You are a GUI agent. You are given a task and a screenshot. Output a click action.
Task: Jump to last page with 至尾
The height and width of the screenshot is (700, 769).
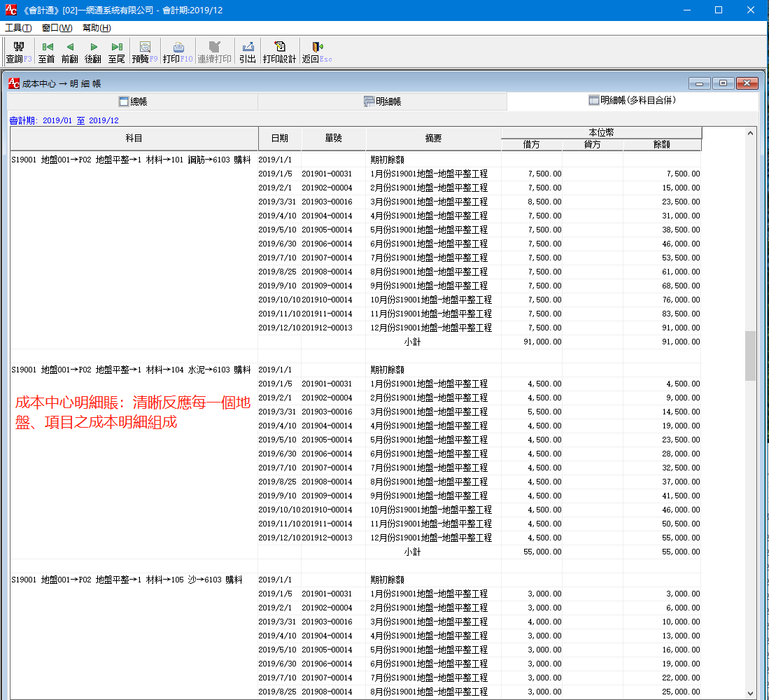point(117,52)
